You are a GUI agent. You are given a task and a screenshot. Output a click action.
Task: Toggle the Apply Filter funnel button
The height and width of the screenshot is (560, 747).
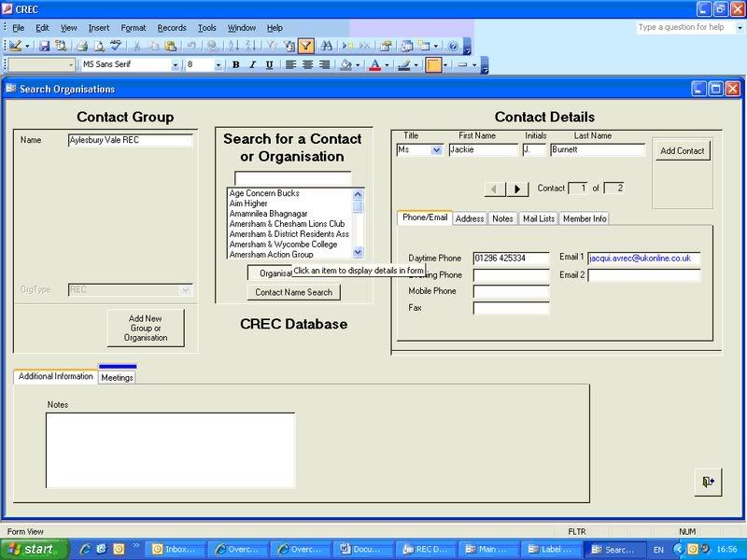[306, 46]
